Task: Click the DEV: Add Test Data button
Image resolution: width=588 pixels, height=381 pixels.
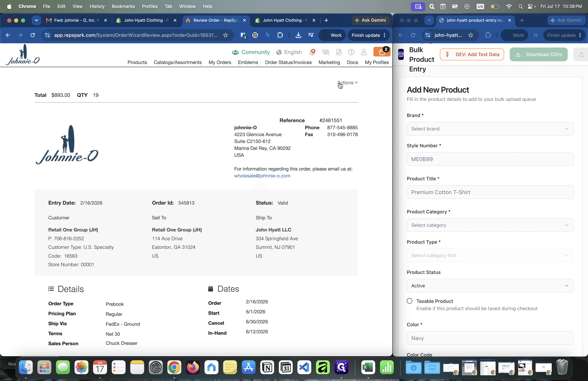Action: [472, 54]
